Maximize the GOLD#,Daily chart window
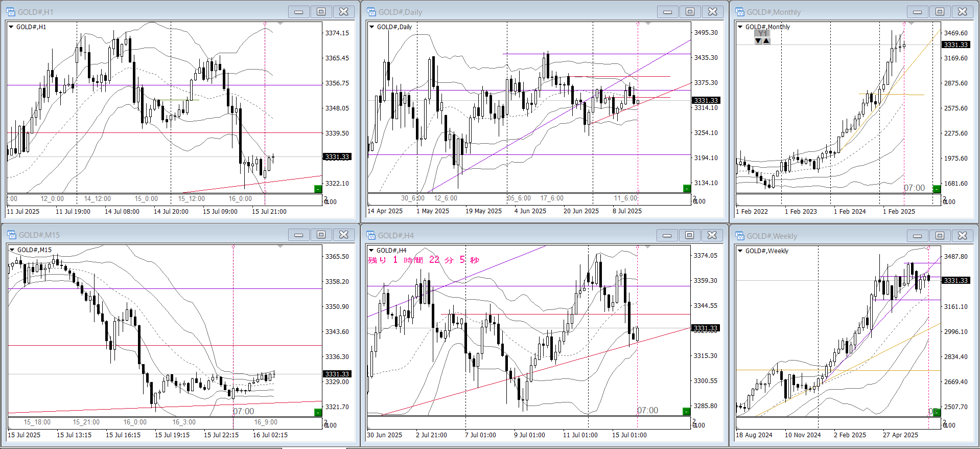980x449 pixels. point(690,12)
